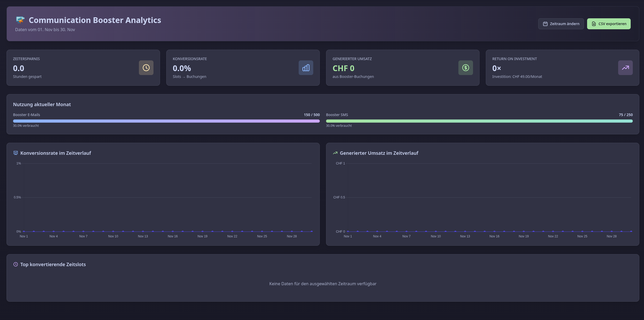
Task: Click the clock icon on Zeitersparnis card
Action: [146, 68]
